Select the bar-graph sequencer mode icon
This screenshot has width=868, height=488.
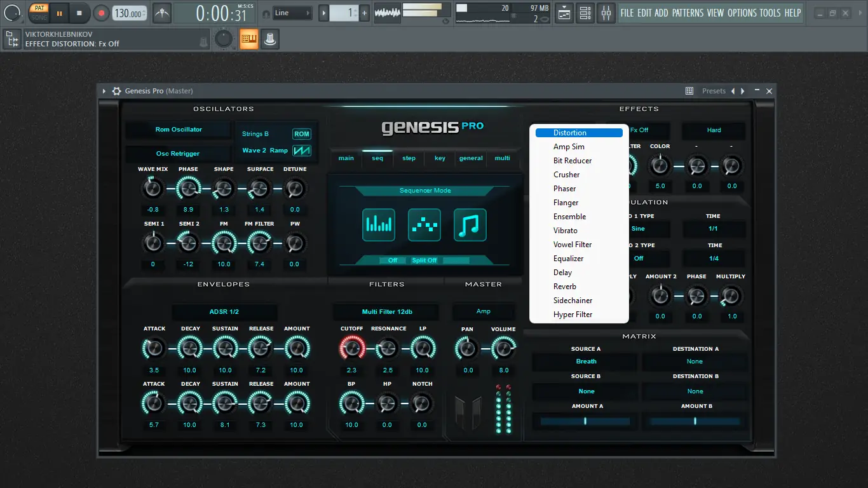click(x=379, y=225)
